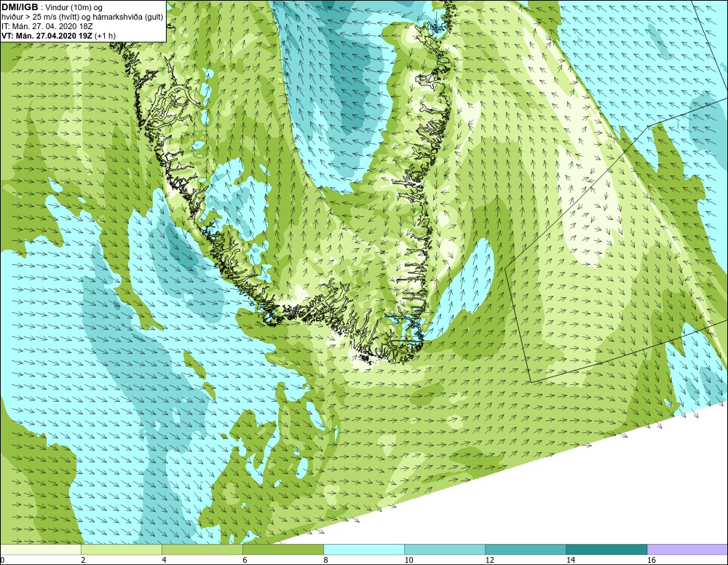Viewport: 728px width, 565px height.
Task: Click the 4–6 m/s green legend swatch
Action: pyautogui.click(x=202, y=550)
